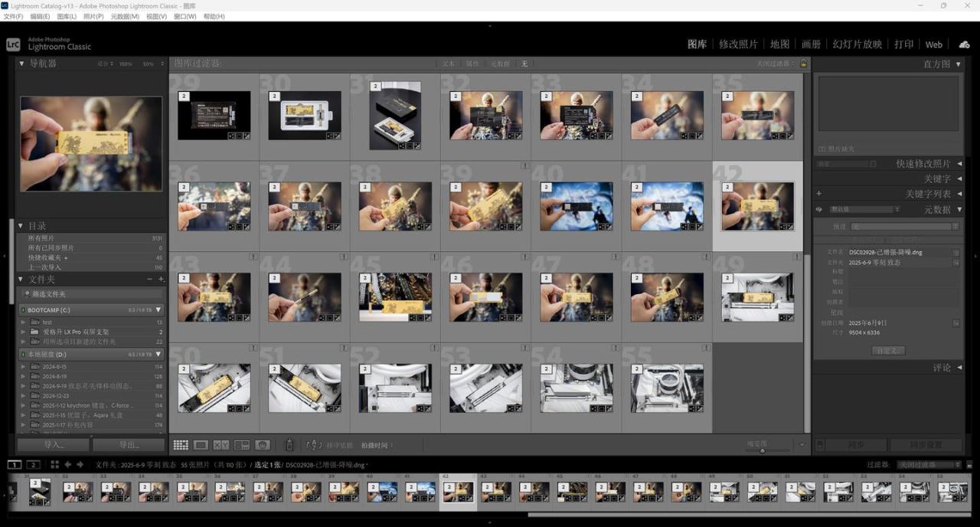Expand the 关键字 panel
This screenshot has width=980, height=527.
(959, 178)
